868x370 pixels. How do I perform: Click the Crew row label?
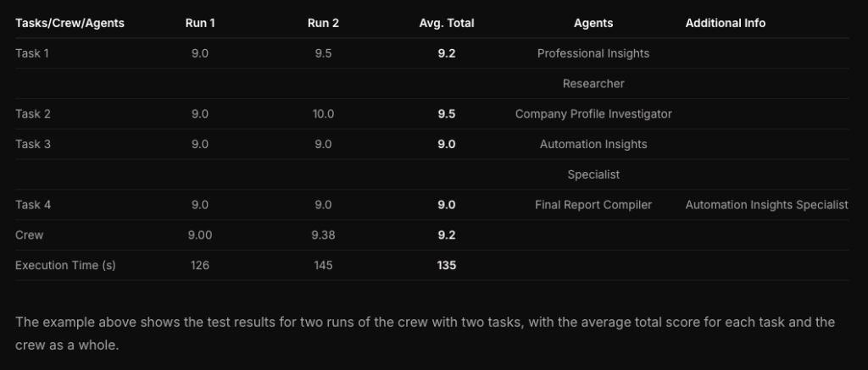point(29,235)
